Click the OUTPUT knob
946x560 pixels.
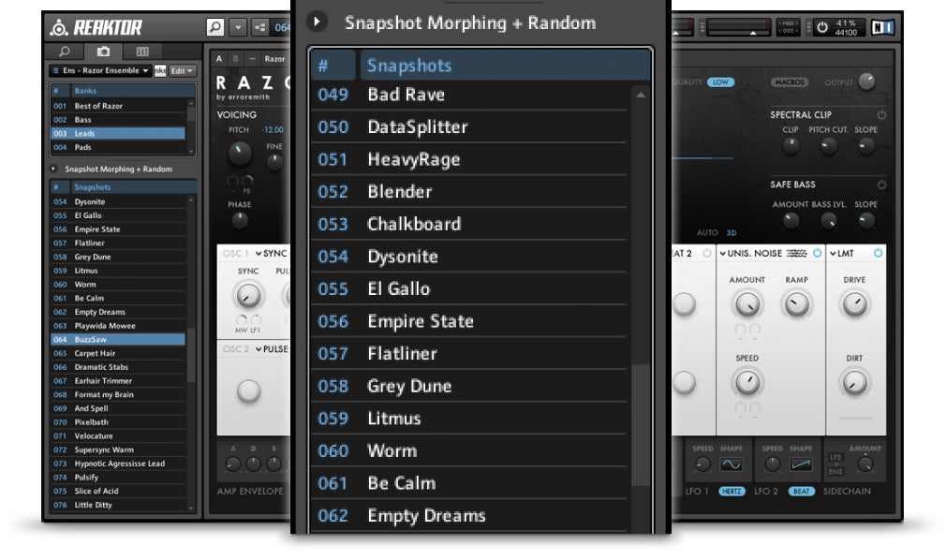pyautogui.click(x=866, y=81)
